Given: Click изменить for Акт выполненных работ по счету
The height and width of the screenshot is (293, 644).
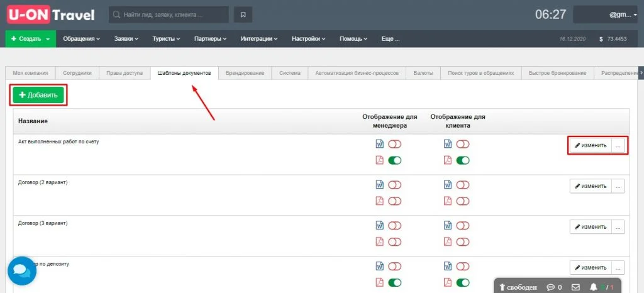Looking at the screenshot, I should point(591,145).
